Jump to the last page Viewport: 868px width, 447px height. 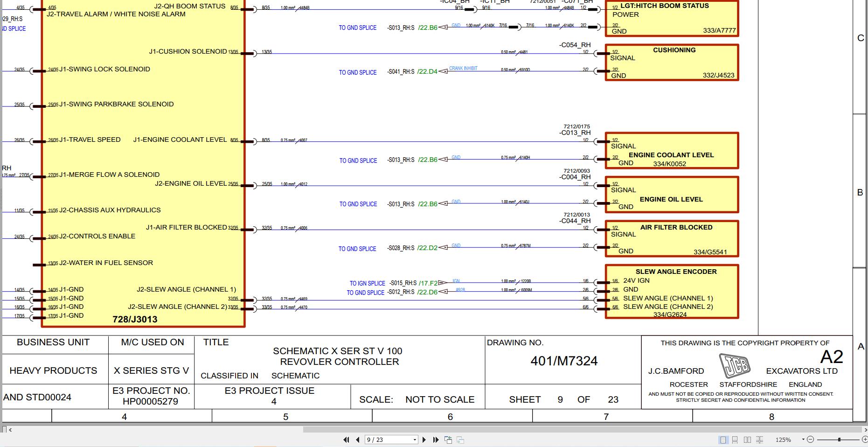(x=436, y=440)
